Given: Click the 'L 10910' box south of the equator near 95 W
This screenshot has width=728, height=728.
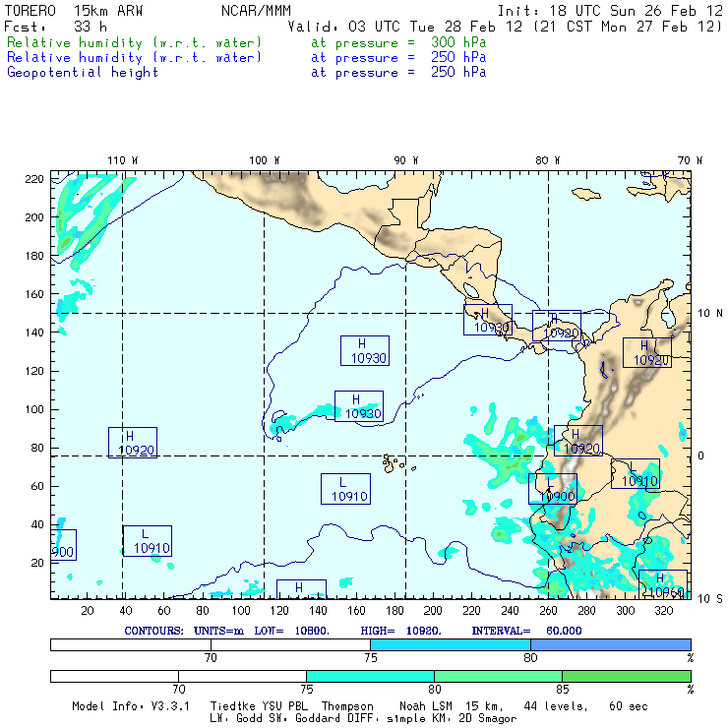Looking at the screenshot, I should pyautogui.click(x=345, y=489).
